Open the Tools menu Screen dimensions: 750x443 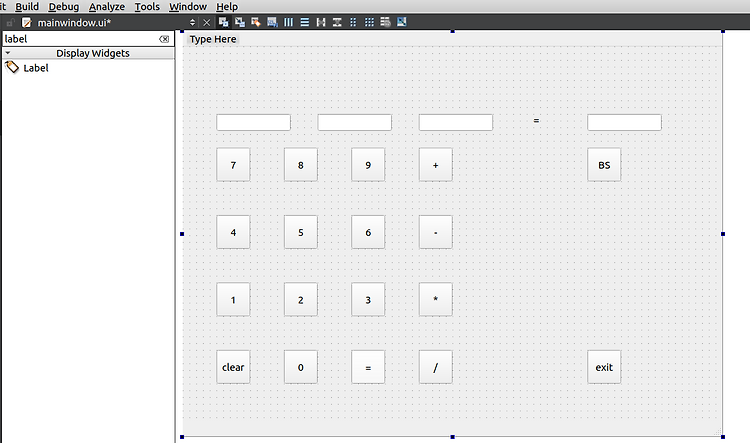coord(147,7)
